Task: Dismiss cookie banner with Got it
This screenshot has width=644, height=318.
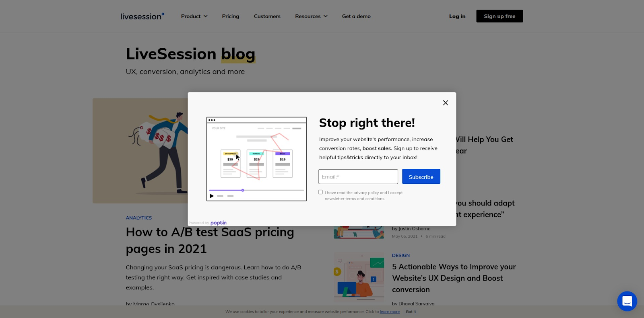Action: (x=411, y=312)
